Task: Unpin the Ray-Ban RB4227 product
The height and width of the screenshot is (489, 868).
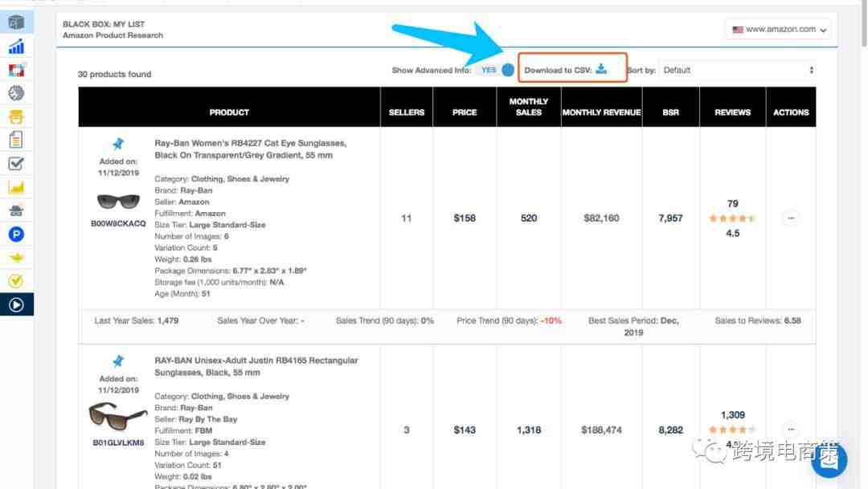Action: 118,145
